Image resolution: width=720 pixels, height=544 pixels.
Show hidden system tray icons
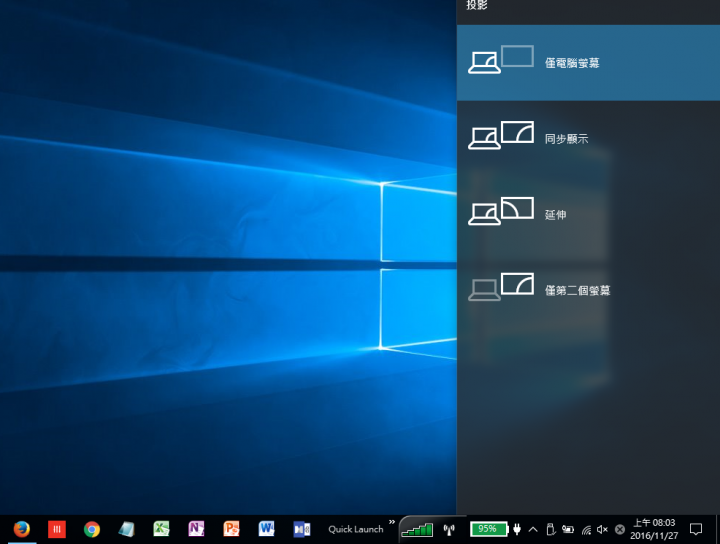pyautogui.click(x=533, y=530)
